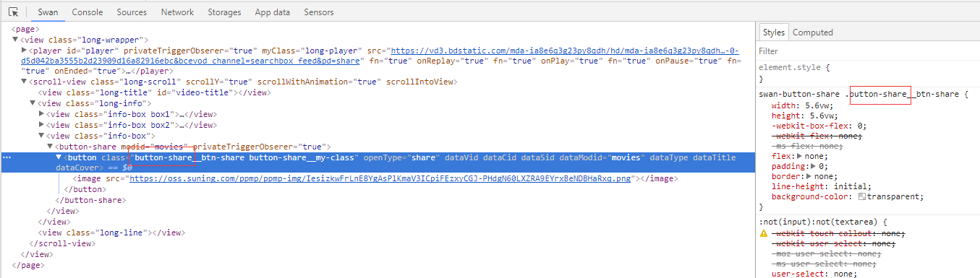Expand the padding shorthand property
The image size is (980, 278).
tap(813, 166)
